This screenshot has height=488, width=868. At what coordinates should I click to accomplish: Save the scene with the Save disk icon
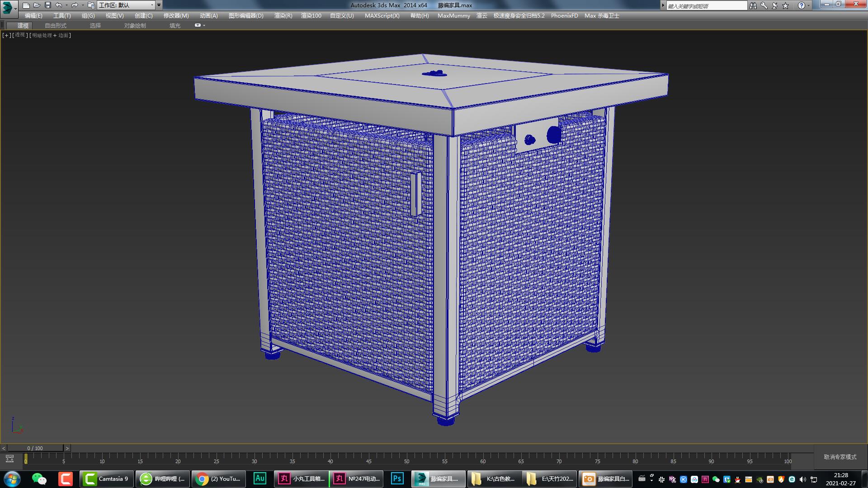click(x=48, y=5)
